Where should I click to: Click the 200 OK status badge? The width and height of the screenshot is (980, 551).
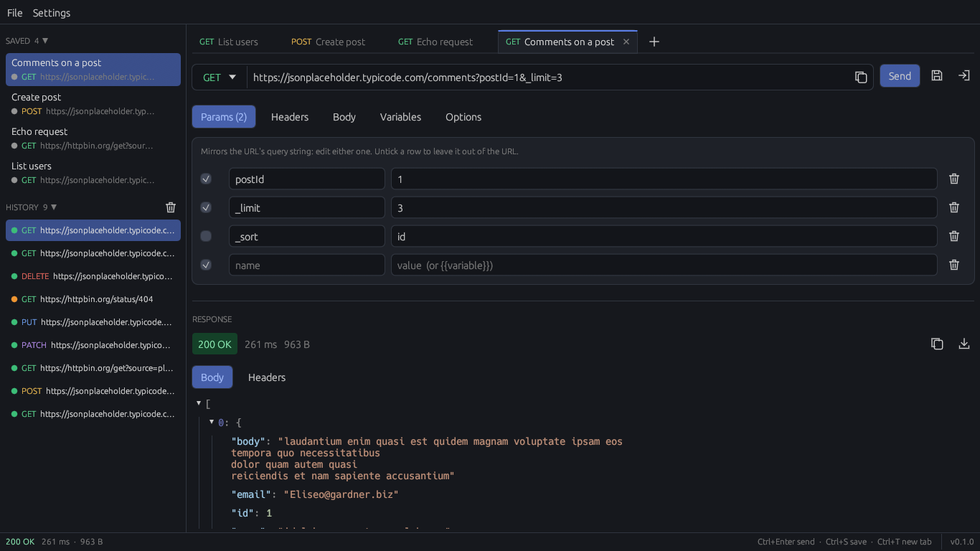point(215,344)
